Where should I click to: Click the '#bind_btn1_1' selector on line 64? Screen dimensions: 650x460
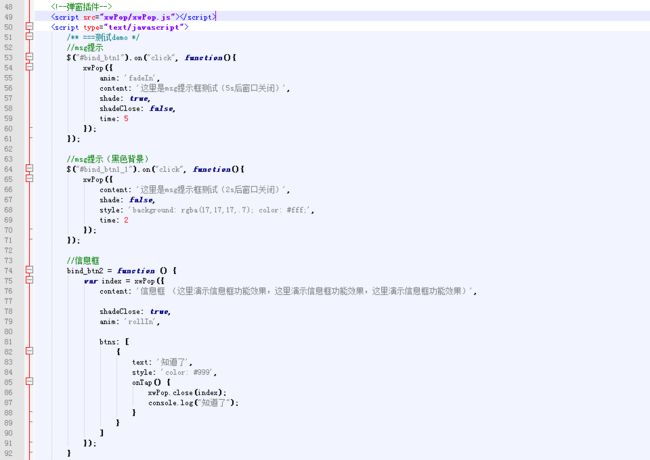[x=106, y=169]
